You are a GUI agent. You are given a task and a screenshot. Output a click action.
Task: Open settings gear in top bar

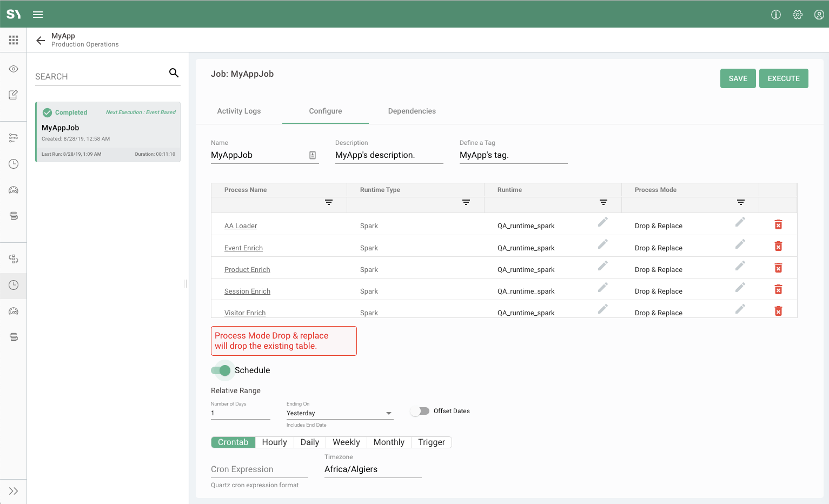(797, 15)
